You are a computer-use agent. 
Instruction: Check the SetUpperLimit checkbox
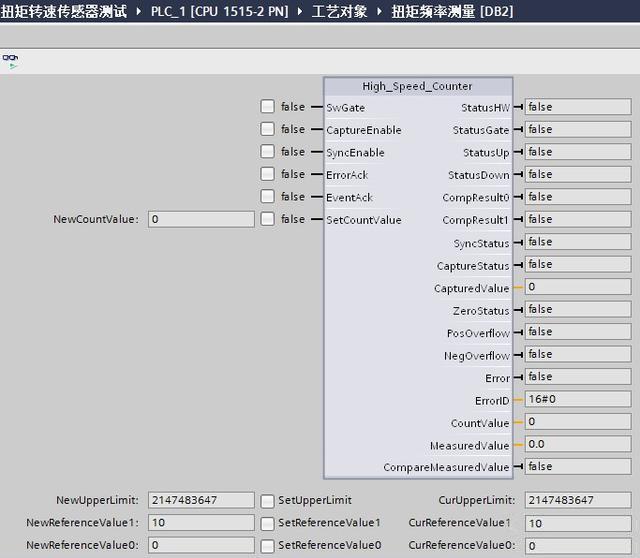[x=267, y=500]
